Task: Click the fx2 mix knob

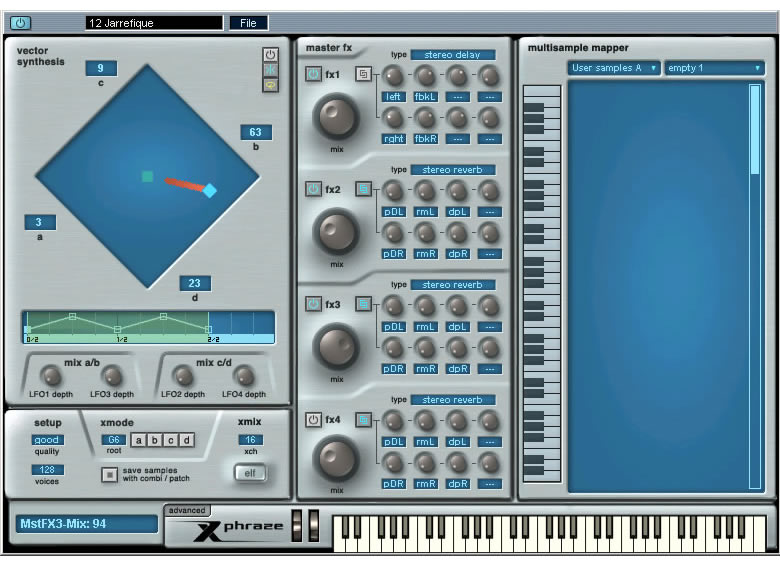Action: pyautogui.click(x=336, y=232)
